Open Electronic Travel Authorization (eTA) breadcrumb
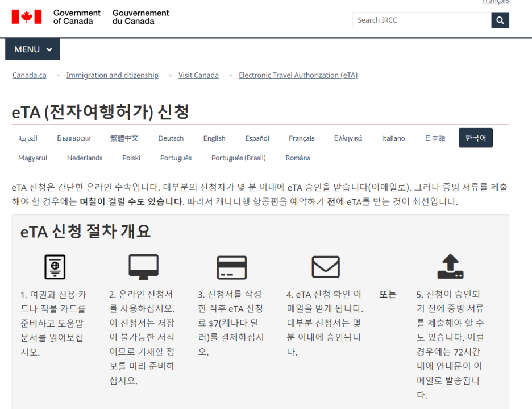532x409 pixels. coord(298,75)
